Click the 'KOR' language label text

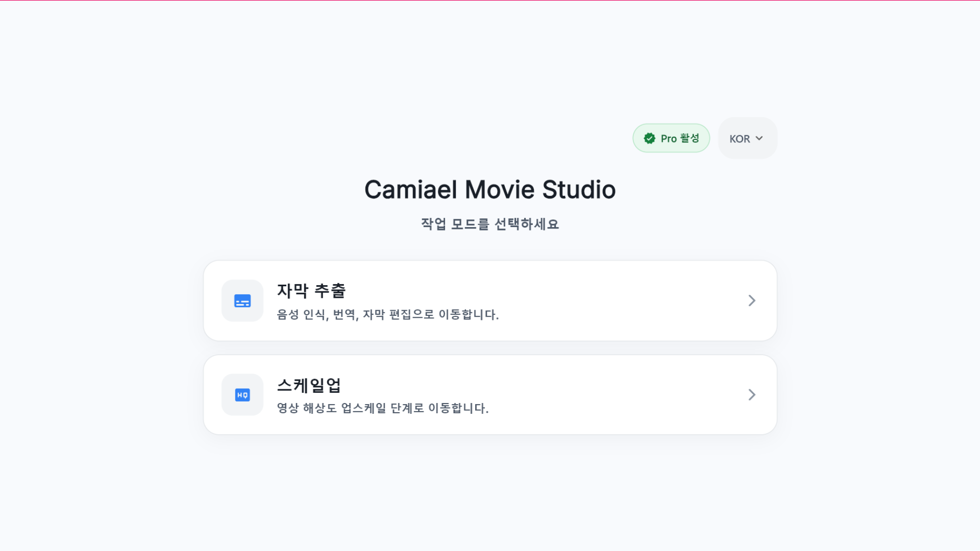point(739,139)
